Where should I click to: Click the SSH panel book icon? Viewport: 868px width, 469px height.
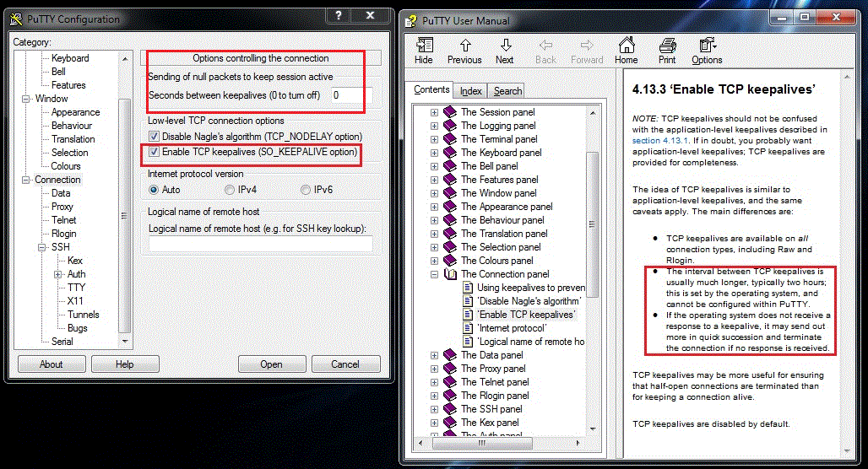(450, 409)
